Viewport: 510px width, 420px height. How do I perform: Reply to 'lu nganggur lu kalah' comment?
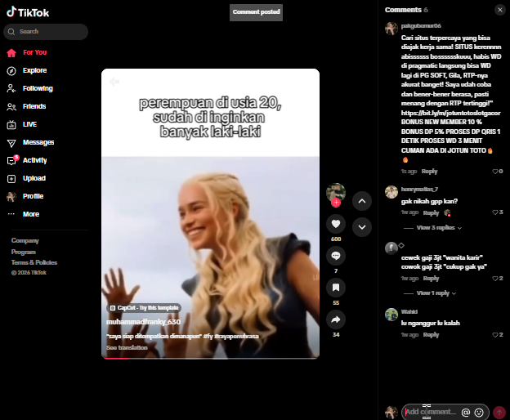[431, 334]
